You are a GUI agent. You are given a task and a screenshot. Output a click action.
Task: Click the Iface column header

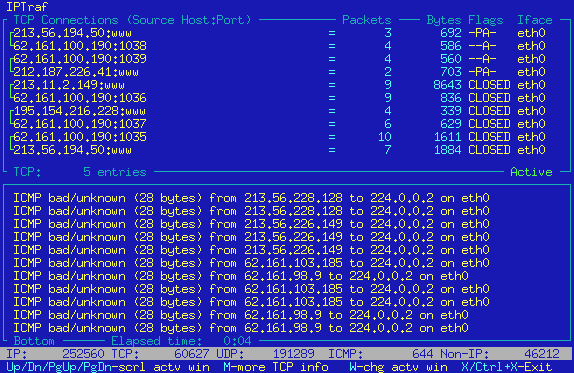pos(534,20)
